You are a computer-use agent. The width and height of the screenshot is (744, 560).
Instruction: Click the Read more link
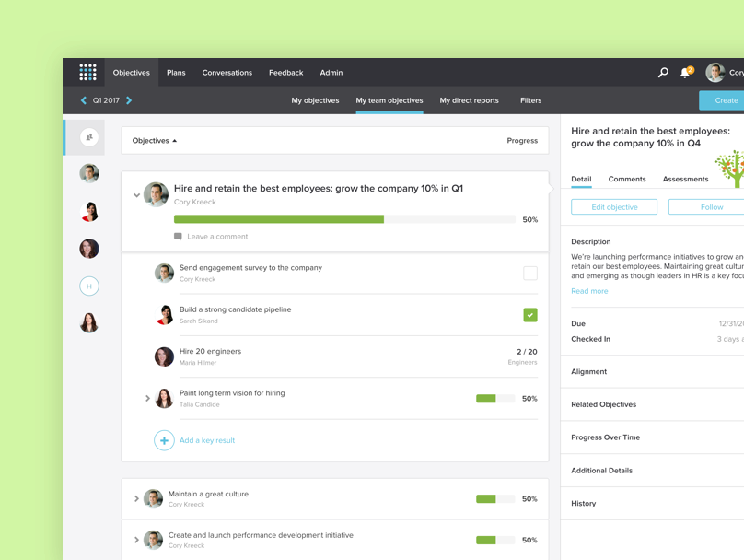(589, 291)
